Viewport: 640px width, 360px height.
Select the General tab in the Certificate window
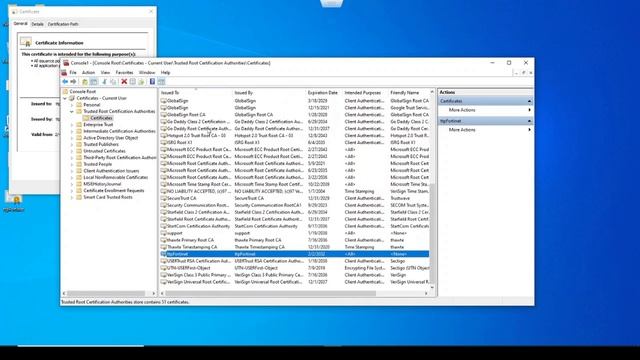[20, 24]
